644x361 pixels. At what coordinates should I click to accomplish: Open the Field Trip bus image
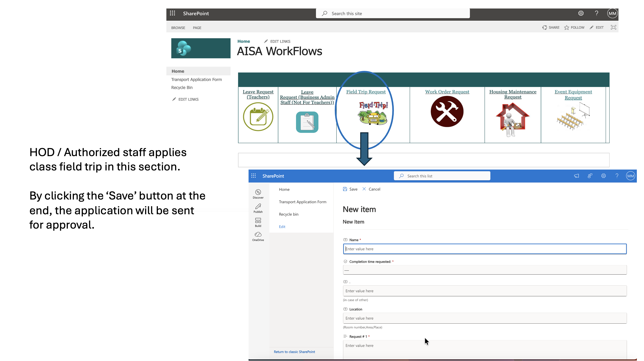[373, 113]
